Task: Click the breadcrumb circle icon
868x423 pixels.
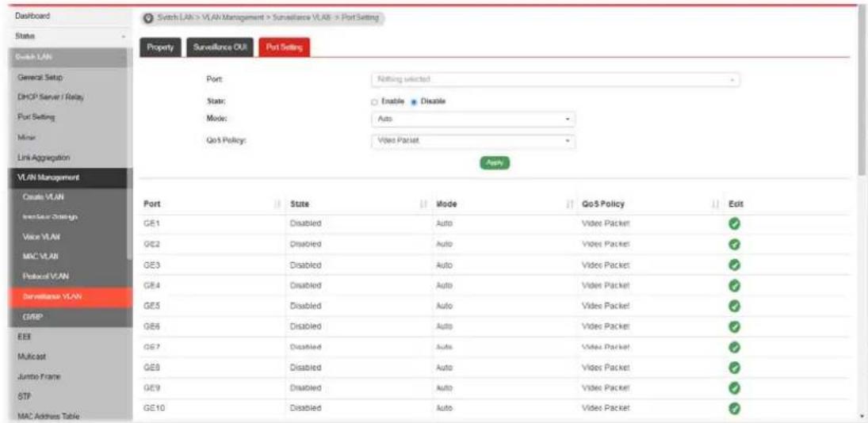Action: point(148,17)
